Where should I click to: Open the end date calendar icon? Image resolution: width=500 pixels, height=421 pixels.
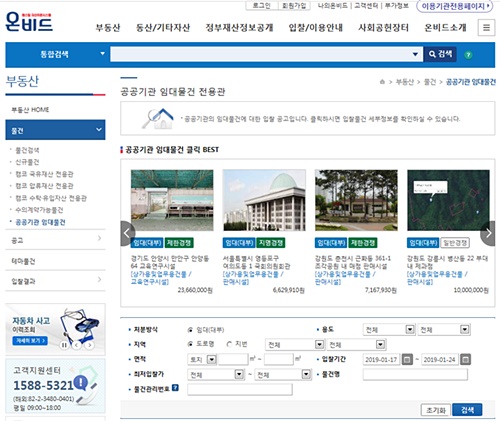tap(465, 359)
